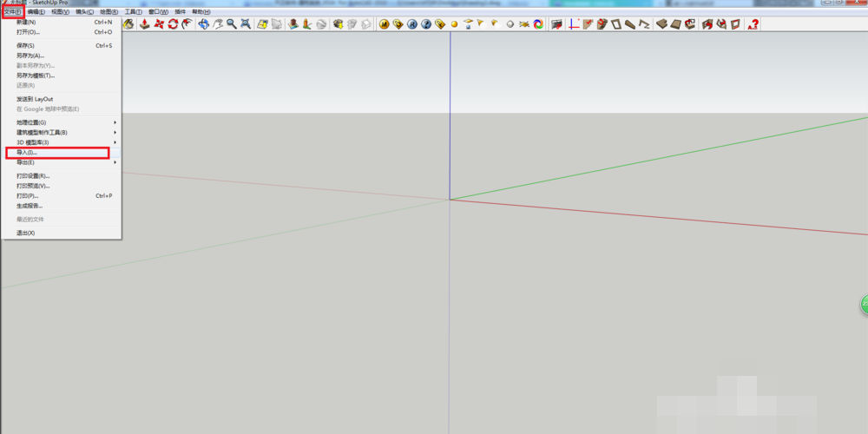
Task: Choose 导入(I)... Import entry
Action: [x=62, y=152]
